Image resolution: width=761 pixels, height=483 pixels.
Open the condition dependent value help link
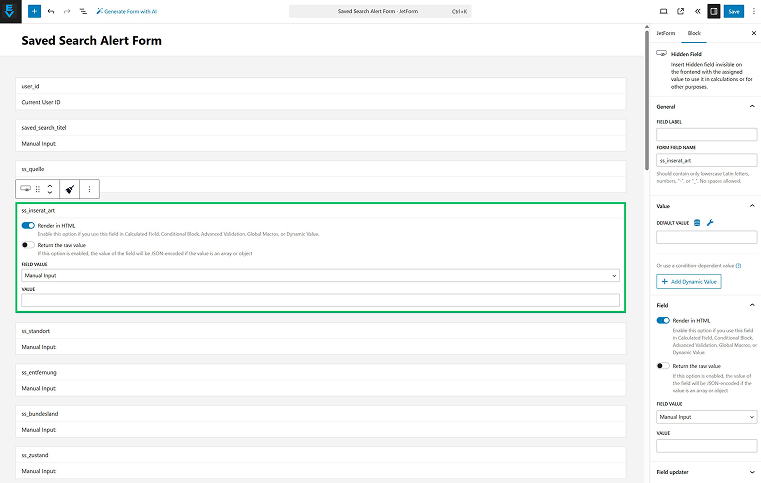(738, 266)
